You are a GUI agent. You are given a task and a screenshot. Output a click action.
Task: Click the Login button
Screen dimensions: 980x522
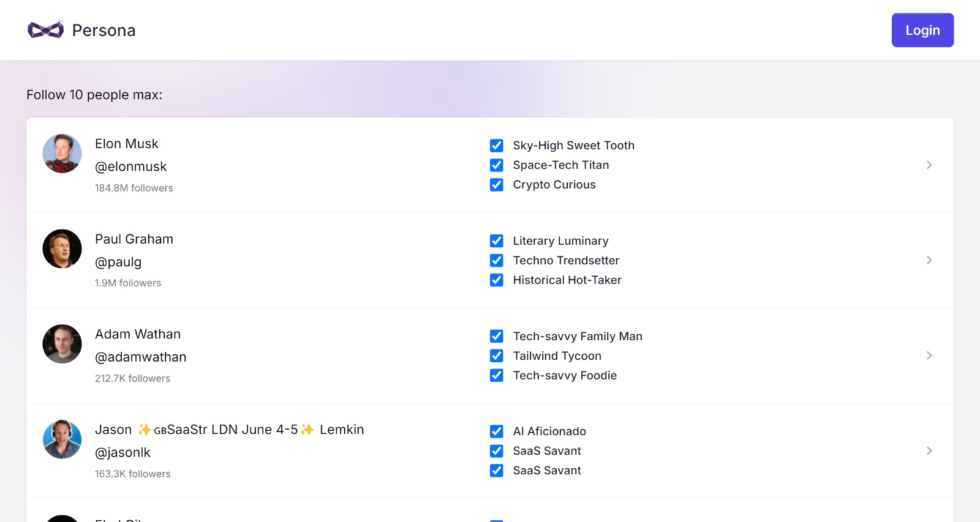[x=922, y=30]
